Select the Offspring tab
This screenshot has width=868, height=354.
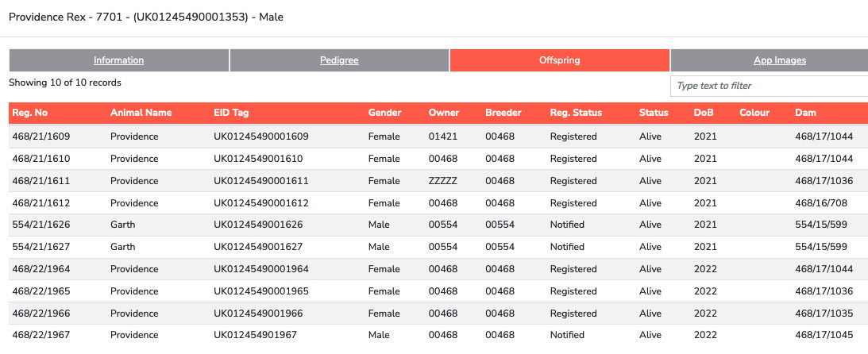(x=560, y=60)
